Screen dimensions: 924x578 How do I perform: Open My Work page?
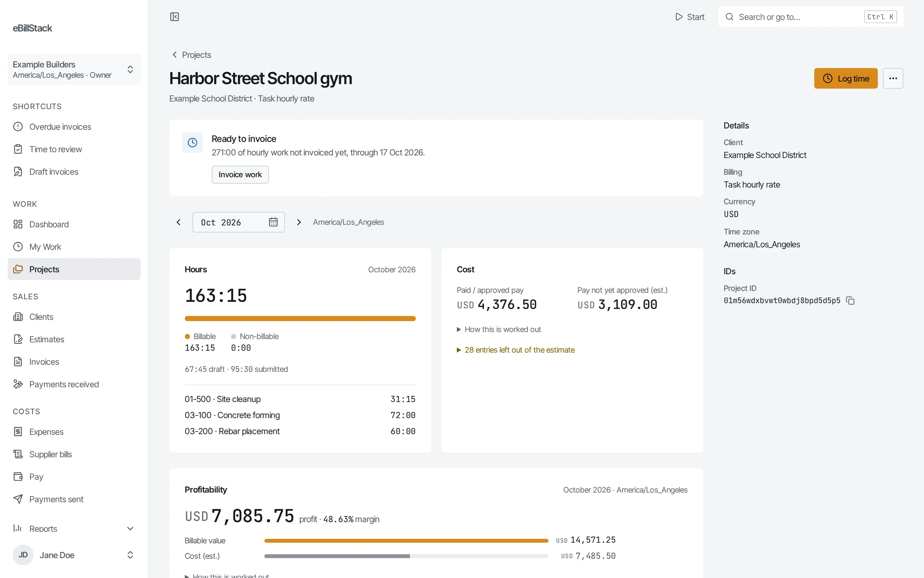click(74, 247)
